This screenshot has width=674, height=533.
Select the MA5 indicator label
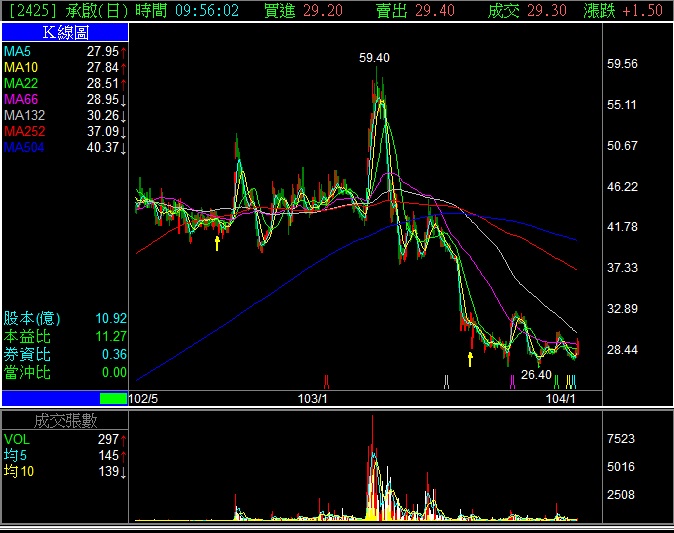pyautogui.click(x=17, y=52)
